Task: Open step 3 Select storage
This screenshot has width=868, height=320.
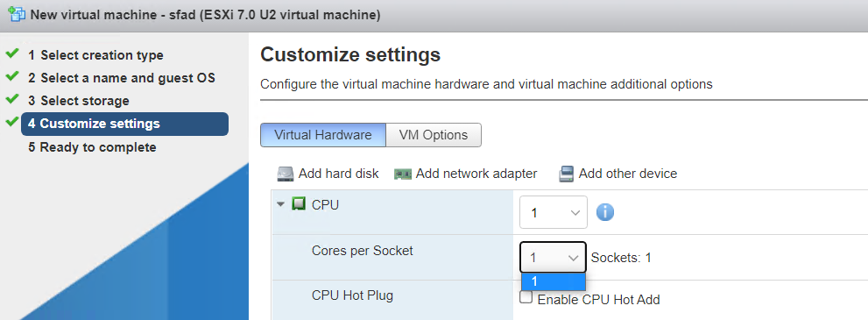Action: tap(79, 101)
